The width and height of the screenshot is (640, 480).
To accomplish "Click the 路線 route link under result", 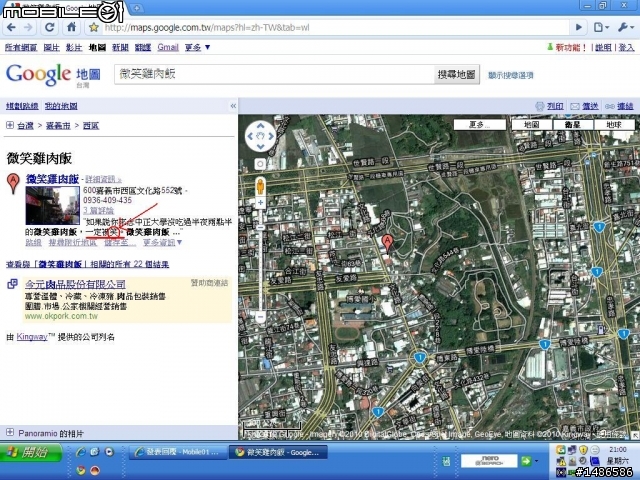I will (33, 242).
